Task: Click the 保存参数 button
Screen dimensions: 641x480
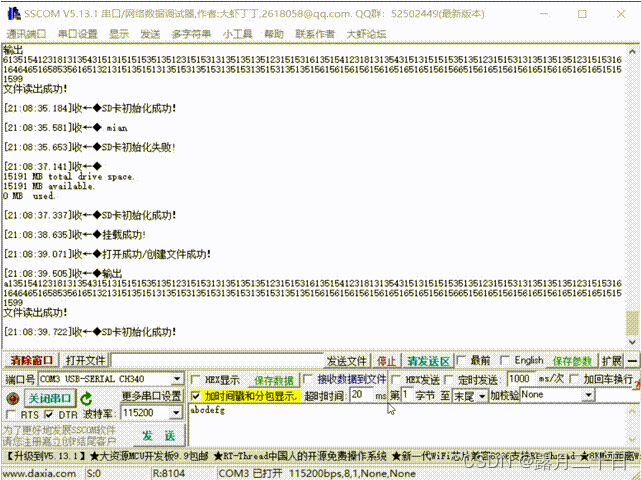Action: (x=572, y=361)
